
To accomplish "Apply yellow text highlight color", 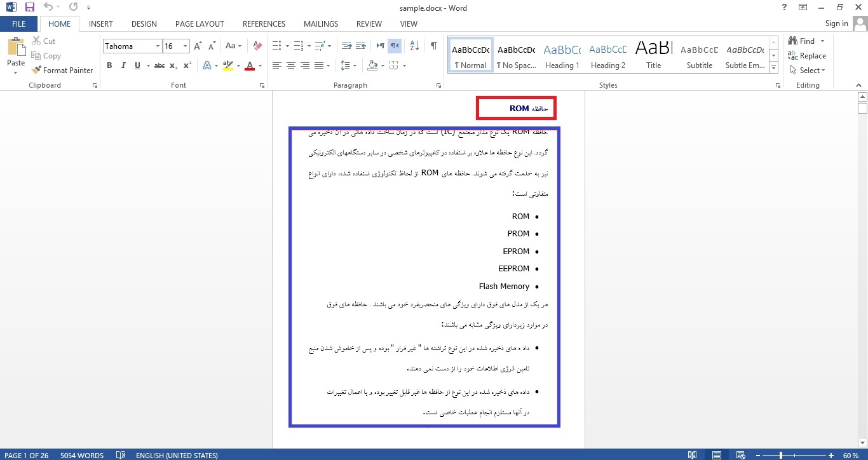I will click(227, 65).
